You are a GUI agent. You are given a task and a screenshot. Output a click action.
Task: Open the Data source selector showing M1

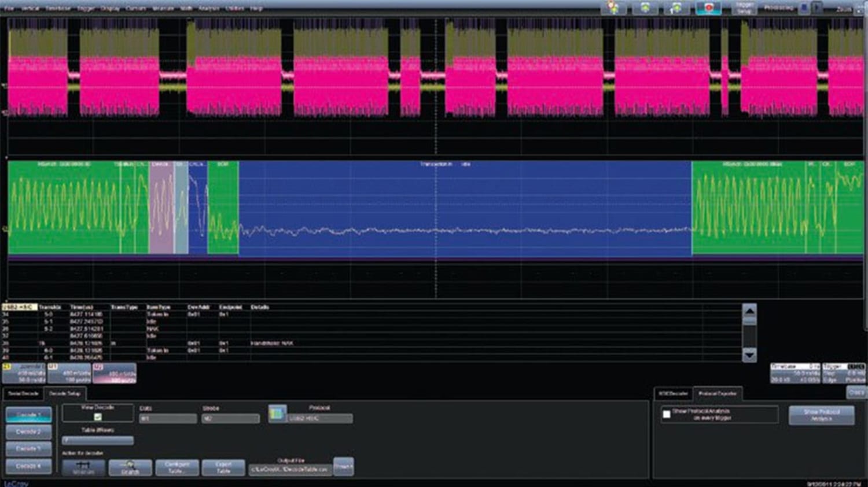[168, 418]
